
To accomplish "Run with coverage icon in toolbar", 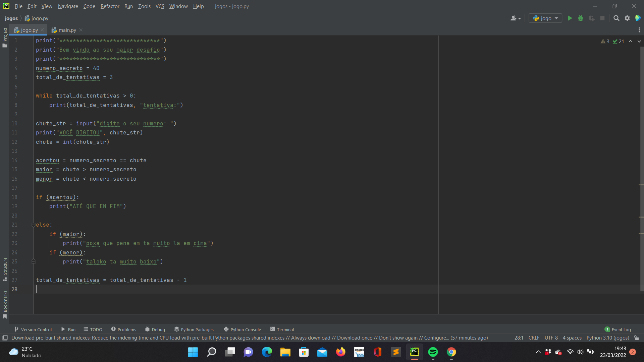I will point(592,18).
